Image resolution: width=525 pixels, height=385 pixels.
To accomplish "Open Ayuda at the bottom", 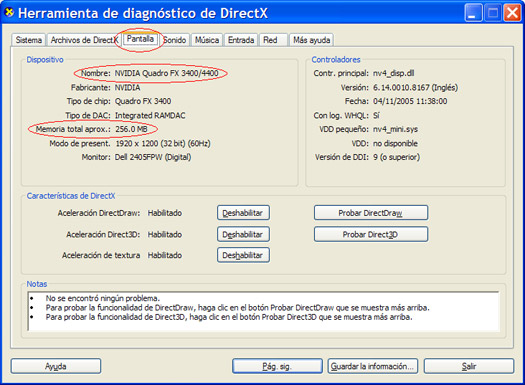I will pyautogui.click(x=56, y=366).
